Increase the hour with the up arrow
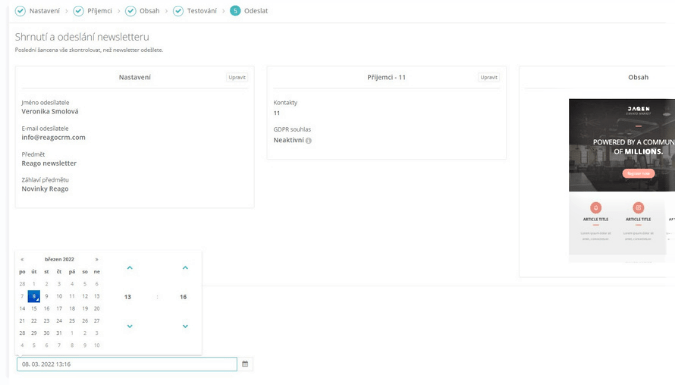This screenshot has height=385, width=675. point(130,268)
